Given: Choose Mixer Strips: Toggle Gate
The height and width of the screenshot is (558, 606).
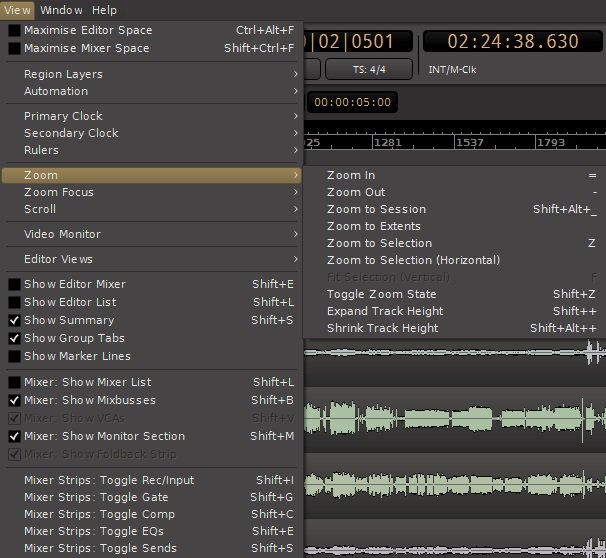Looking at the screenshot, I should click(152, 497).
